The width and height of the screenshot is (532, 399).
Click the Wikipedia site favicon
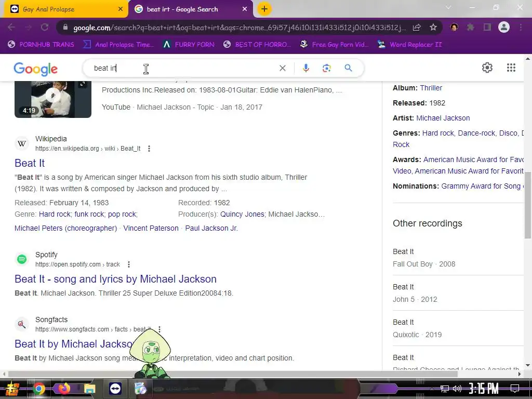point(22,143)
